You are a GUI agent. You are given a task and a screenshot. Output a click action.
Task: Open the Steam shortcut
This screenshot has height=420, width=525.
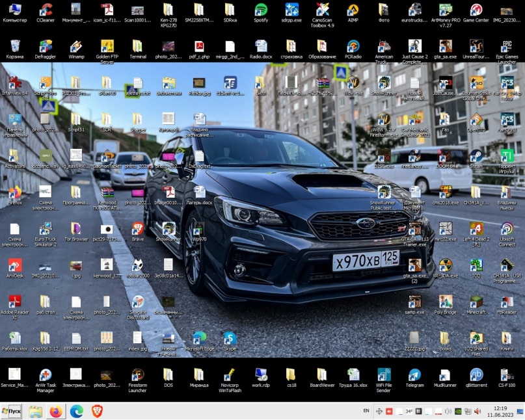pyautogui.click(x=476, y=156)
